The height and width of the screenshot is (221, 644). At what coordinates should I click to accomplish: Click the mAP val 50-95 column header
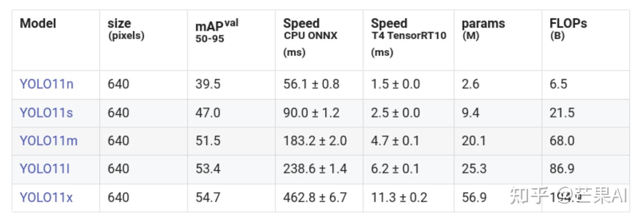pyautogui.click(x=217, y=31)
